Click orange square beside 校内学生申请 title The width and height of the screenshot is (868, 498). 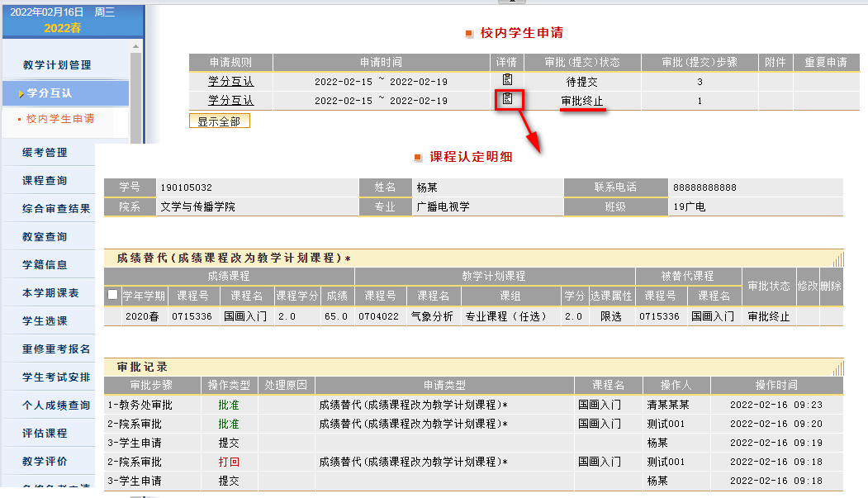[469, 34]
